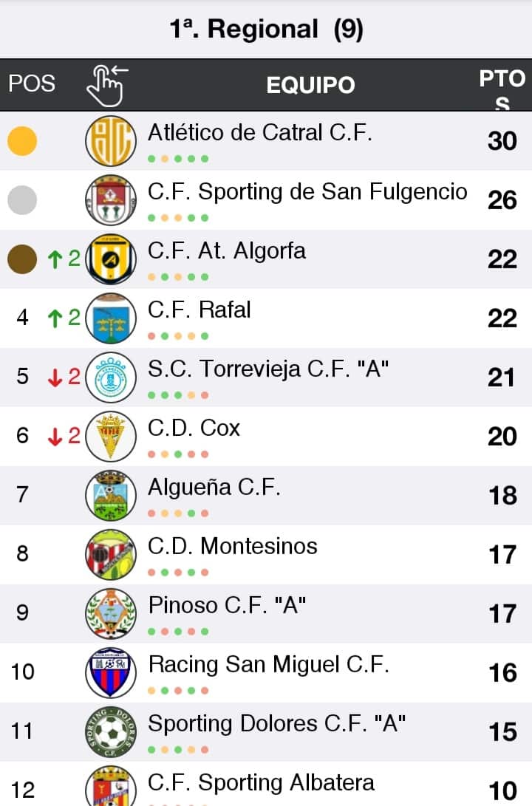Open C.F. Sporting Albatera team link
532x806 pixels.
coord(261,782)
